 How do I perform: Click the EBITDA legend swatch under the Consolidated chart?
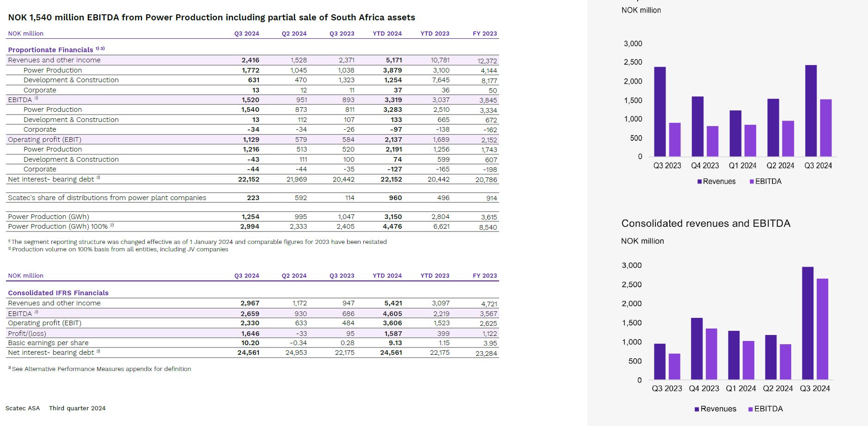pyautogui.click(x=751, y=409)
